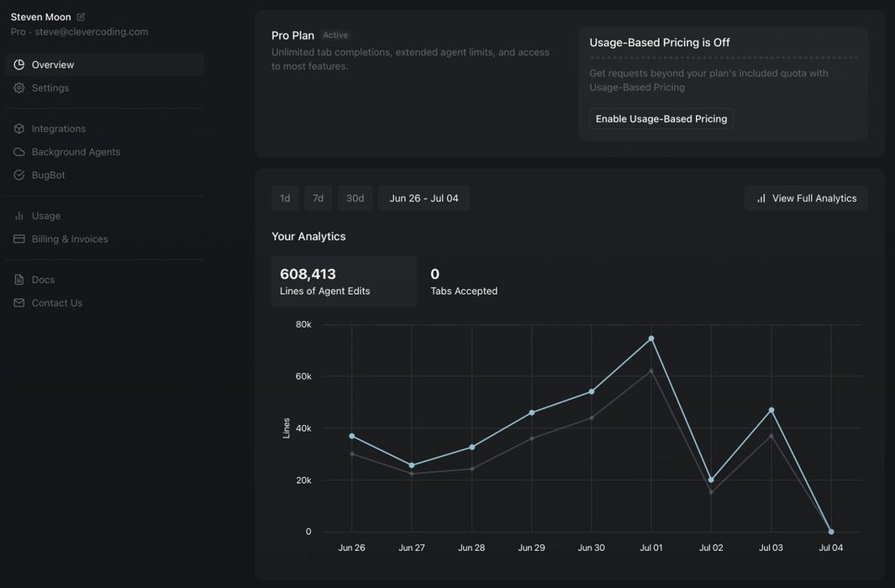Select the 1d time range

(285, 198)
